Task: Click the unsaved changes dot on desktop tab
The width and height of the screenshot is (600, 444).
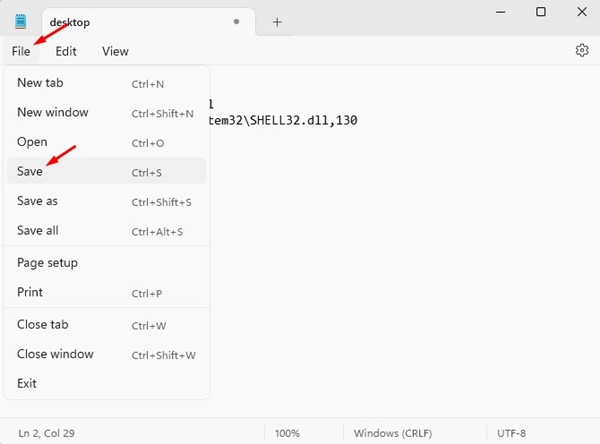Action: (x=236, y=22)
